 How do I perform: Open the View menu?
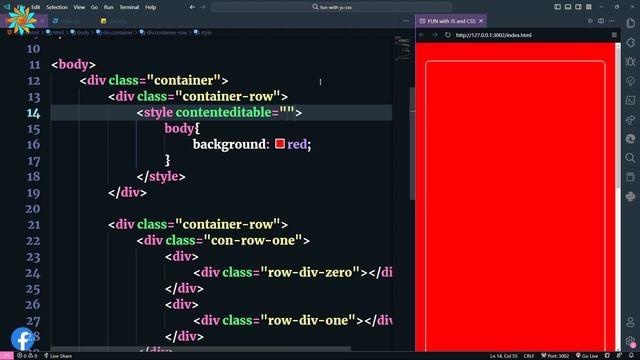(79, 7)
